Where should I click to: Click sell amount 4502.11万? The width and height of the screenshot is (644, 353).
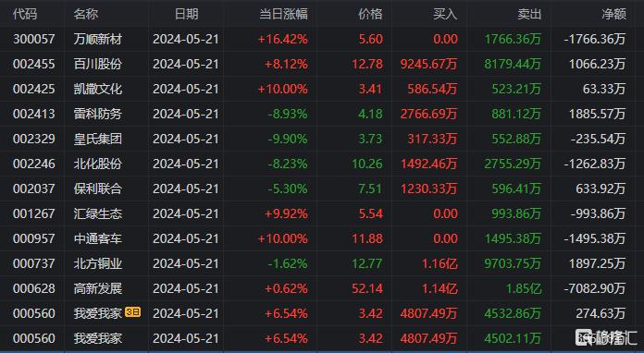[513, 338]
